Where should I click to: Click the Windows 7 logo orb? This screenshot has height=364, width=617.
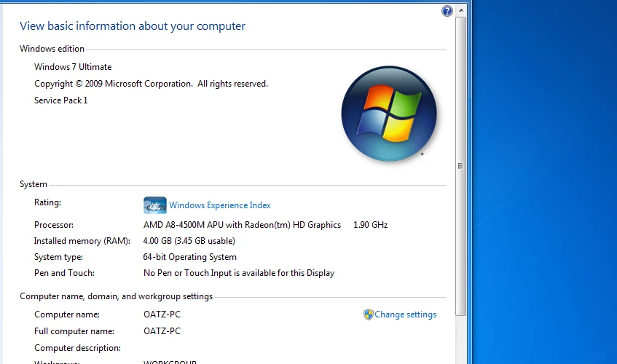point(389,114)
